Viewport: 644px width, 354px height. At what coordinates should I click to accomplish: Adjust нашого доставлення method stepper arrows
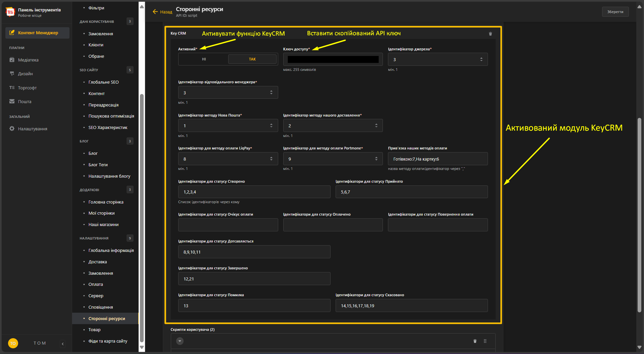click(376, 126)
